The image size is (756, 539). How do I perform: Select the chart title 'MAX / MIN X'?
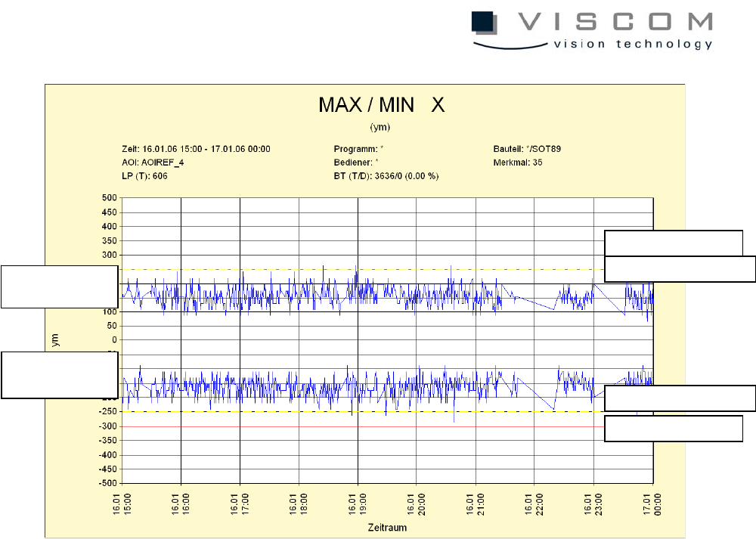pyautogui.click(x=381, y=105)
